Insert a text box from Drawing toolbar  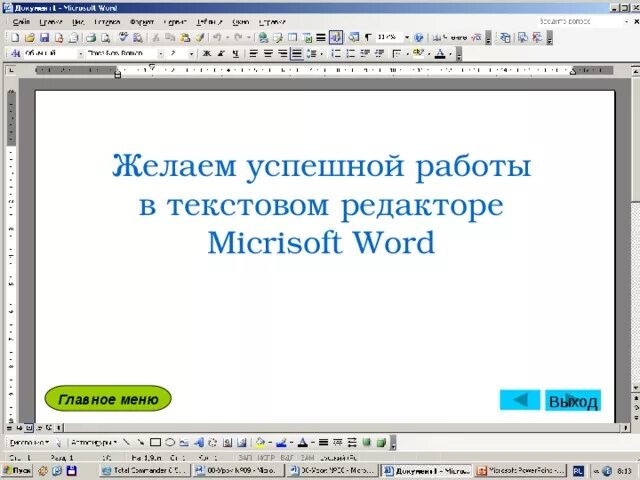[184, 442]
